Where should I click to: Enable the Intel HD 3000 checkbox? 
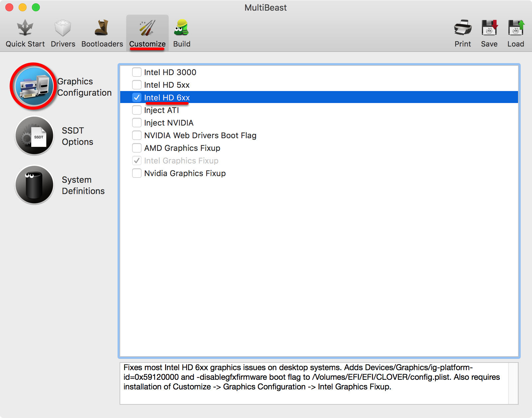pos(137,72)
